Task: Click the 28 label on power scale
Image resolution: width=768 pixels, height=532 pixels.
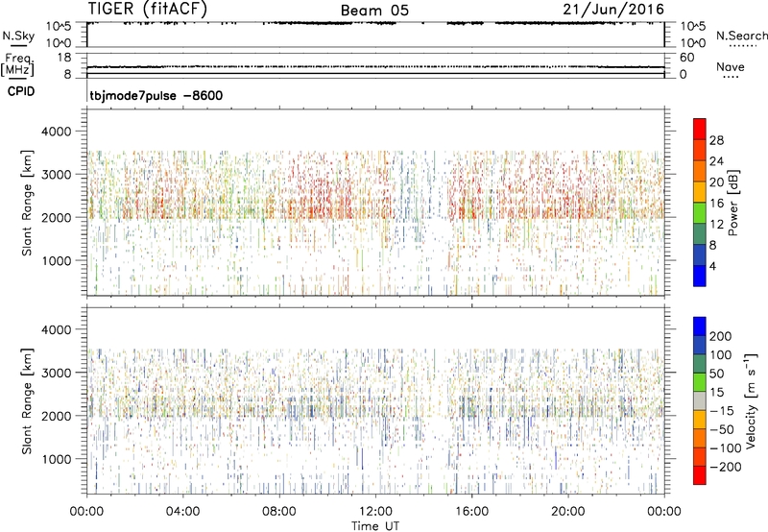Action: tap(716, 140)
